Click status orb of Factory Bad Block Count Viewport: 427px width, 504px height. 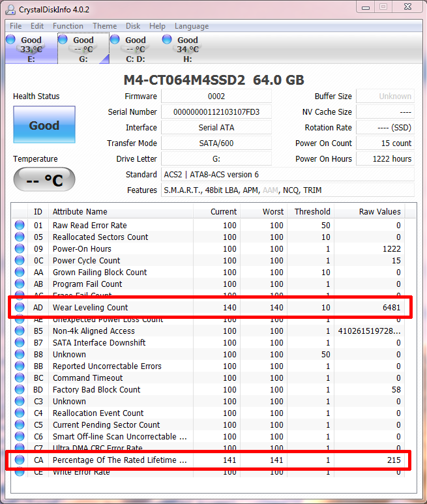20,389
